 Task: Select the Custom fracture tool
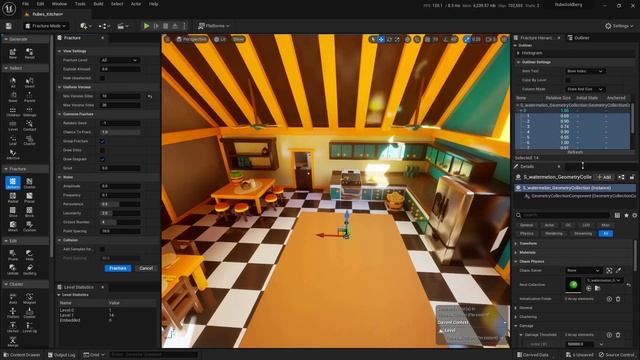click(29, 226)
